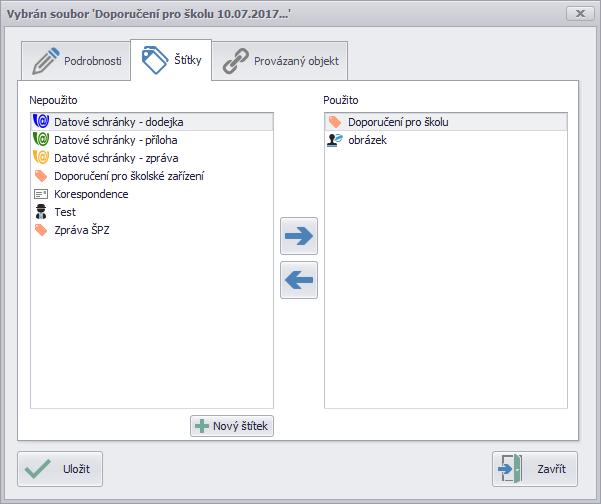Click the envelope icon beside Korespondence
This screenshot has height=504, width=601.
41,194
